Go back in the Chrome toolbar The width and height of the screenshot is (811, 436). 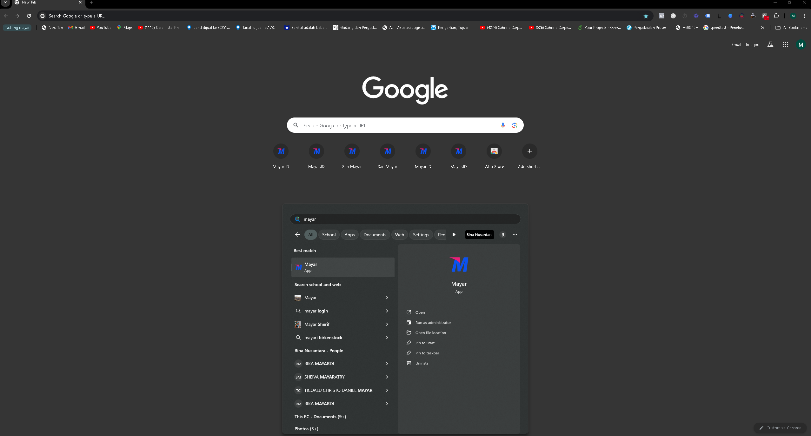pyautogui.click(x=6, y=16)
